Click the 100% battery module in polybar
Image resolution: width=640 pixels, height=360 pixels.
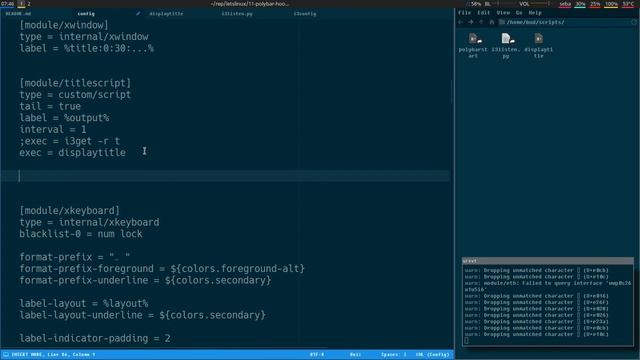(611, 4)
